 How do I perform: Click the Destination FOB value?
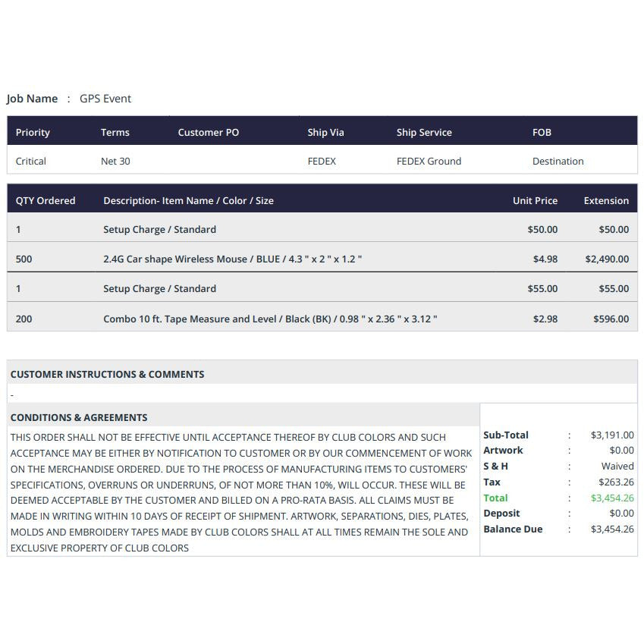[x=558, y=161]
